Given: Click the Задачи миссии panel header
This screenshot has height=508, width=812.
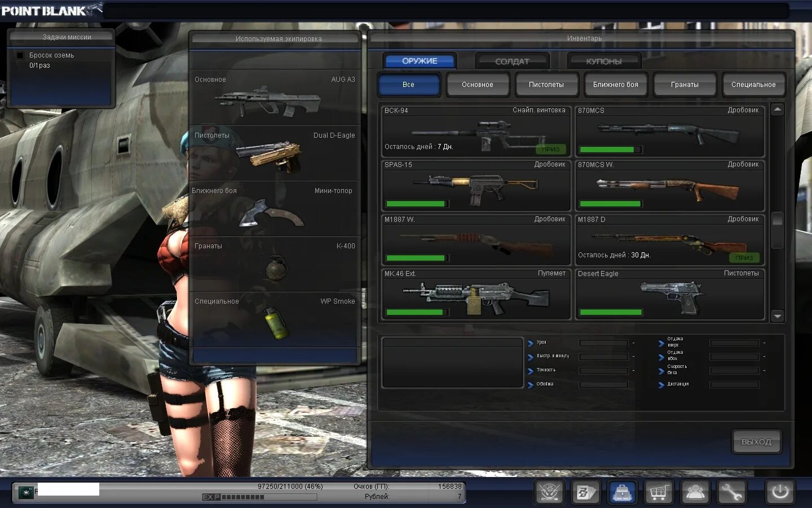Looking at the screenshot, I should point(61,37).
